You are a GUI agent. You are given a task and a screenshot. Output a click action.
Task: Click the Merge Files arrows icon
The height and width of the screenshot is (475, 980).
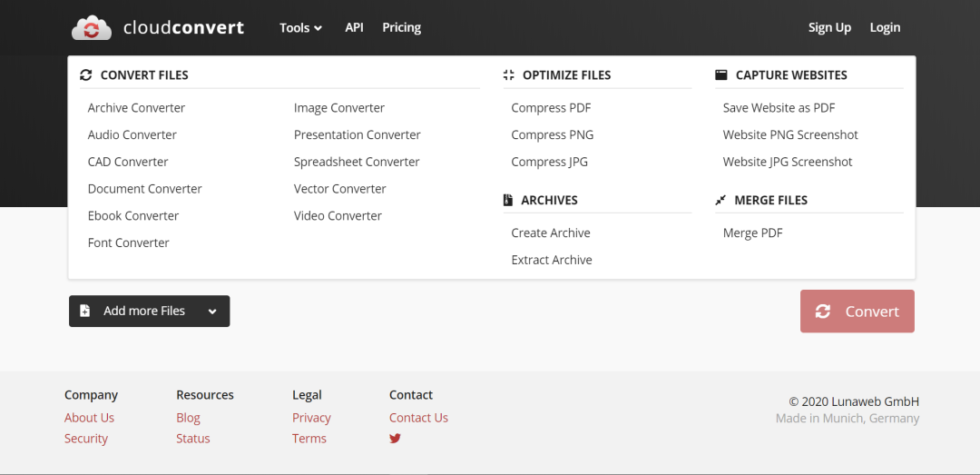720,201
